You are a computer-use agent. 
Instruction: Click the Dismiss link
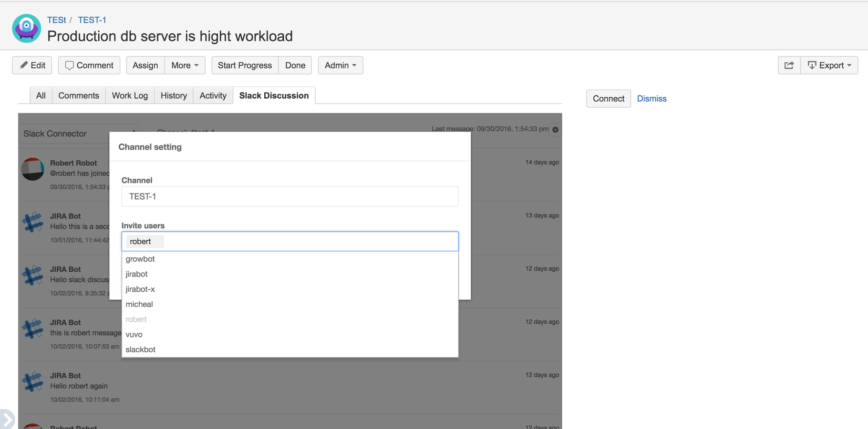coord(652,99)
